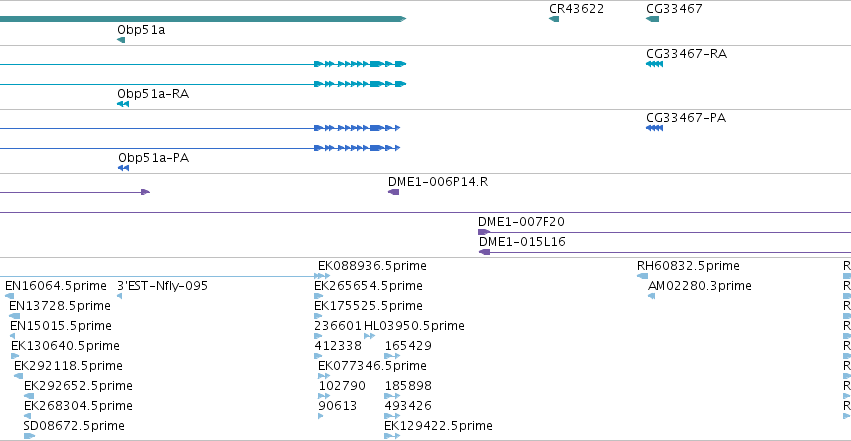Click the DME1-007F20 purple arrow glyph

[484, 232]
